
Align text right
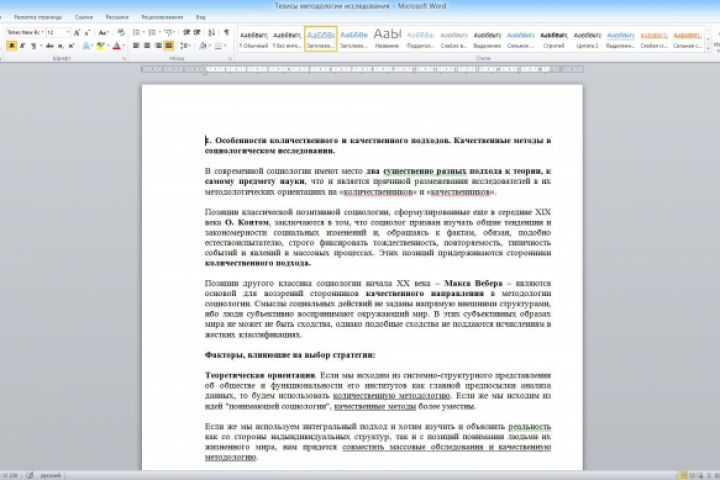click(x=158, y=45)
